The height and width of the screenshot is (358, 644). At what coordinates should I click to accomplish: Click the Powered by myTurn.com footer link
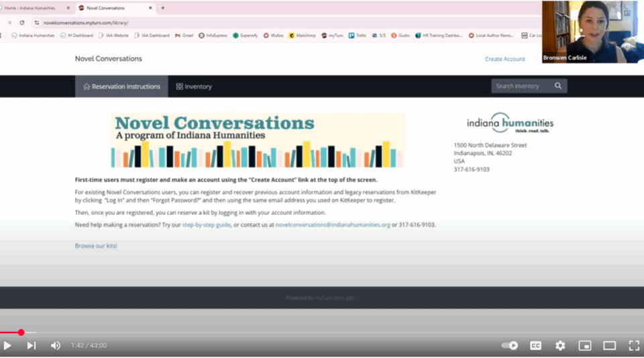pyautogui.click(x=321, y=298)
